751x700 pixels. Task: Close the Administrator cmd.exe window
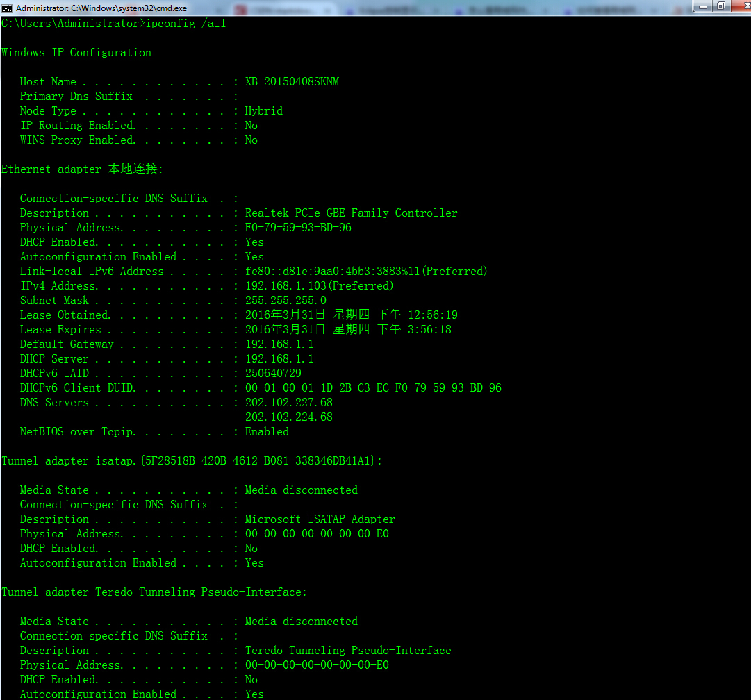click(743, 7)
